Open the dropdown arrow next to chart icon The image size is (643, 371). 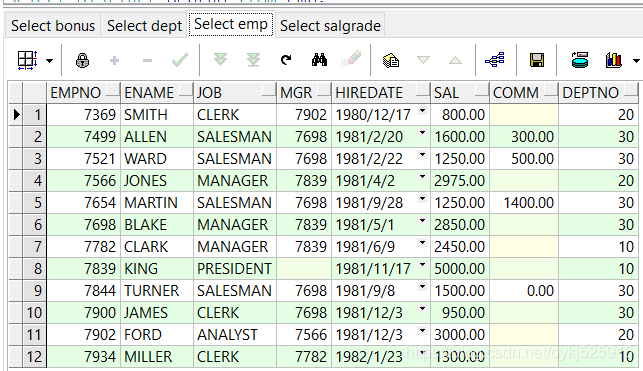point(636,61)
